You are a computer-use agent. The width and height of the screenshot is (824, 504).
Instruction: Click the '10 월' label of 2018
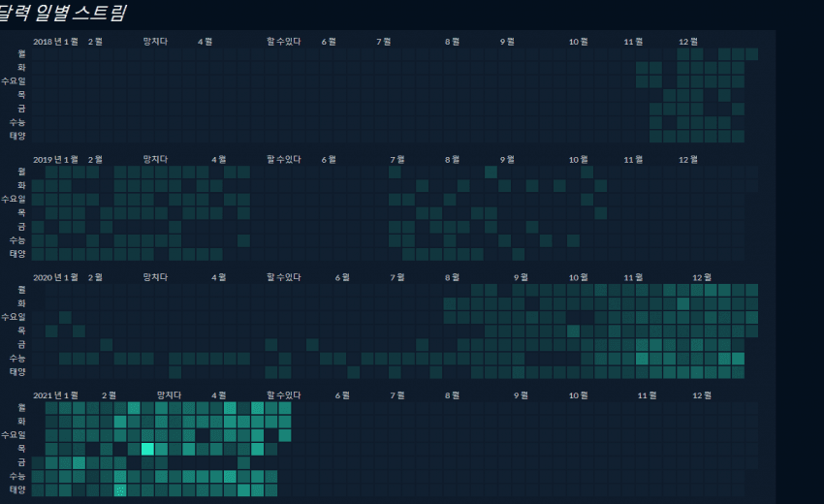[x=578, y=42]
